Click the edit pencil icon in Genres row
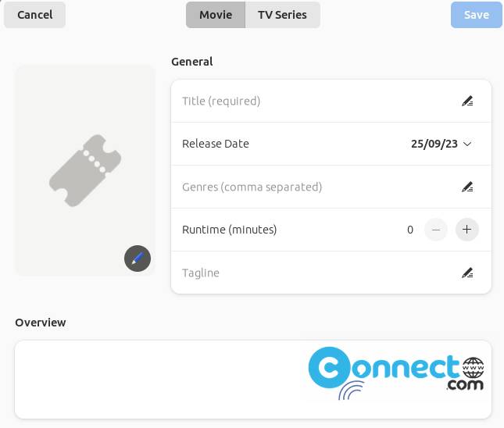 pyautogui.click(x=467, y=187)
